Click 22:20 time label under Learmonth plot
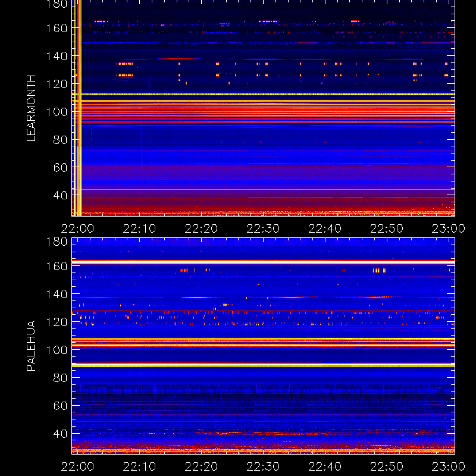 point(201,228)
